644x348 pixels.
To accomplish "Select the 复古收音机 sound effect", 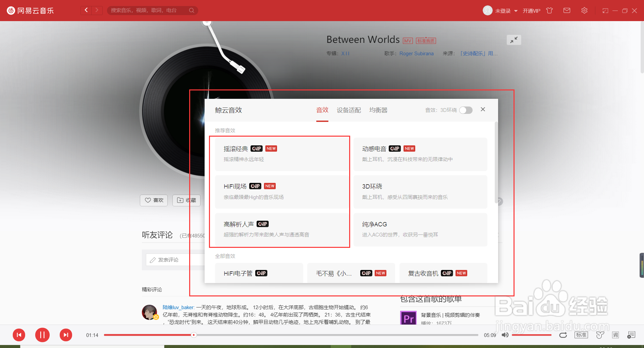I will (443, 273).
